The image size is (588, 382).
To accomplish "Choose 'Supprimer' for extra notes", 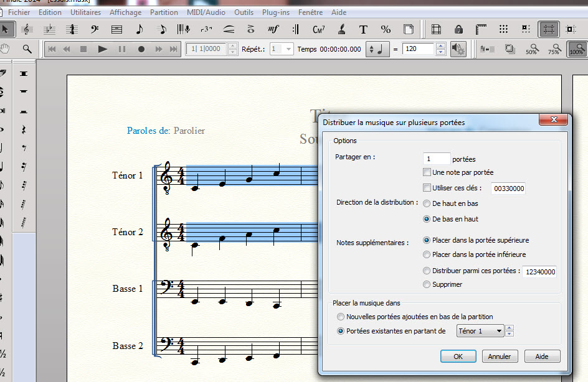I will click(427, 284).
